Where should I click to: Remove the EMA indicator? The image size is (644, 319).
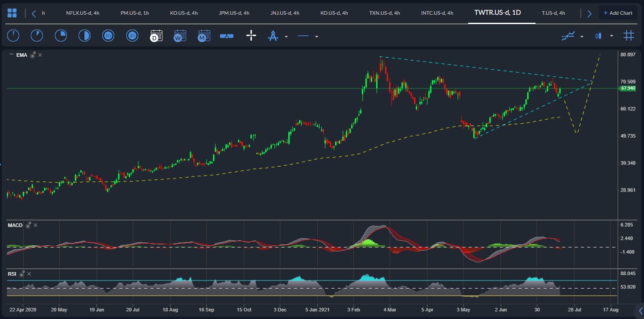40,55
